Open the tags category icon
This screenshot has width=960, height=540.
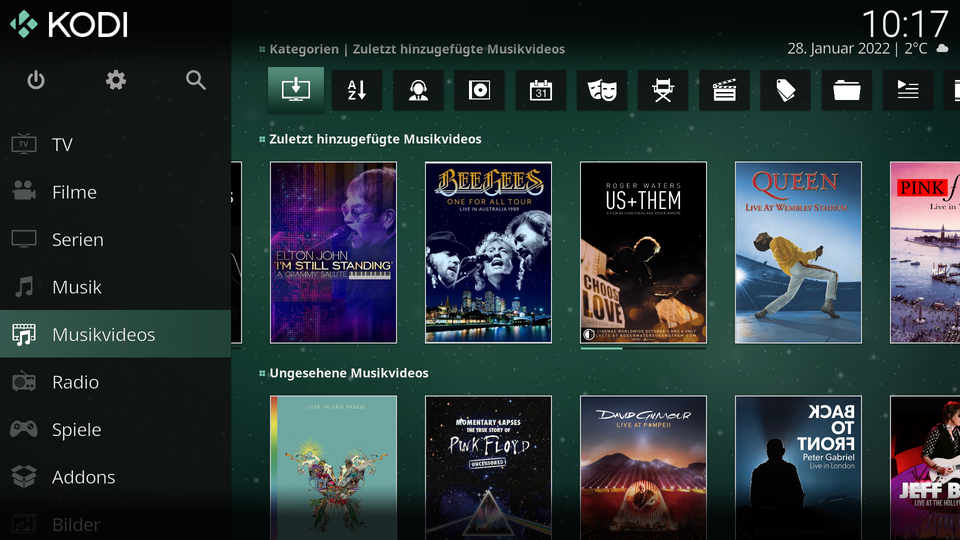point(786,90)
